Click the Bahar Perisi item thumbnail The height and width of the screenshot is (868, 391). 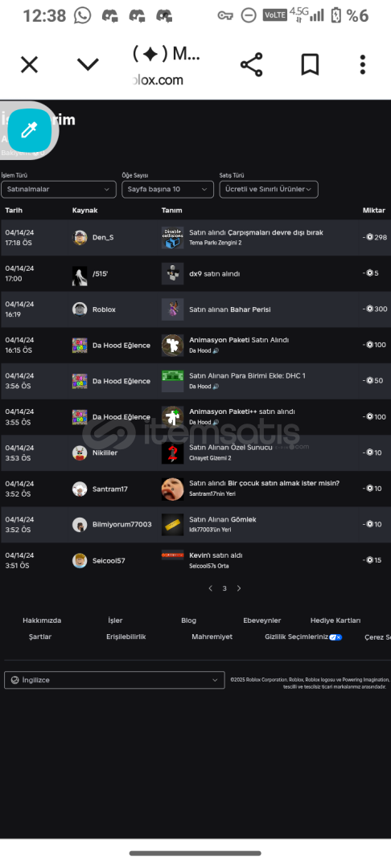tap(172, 309)
